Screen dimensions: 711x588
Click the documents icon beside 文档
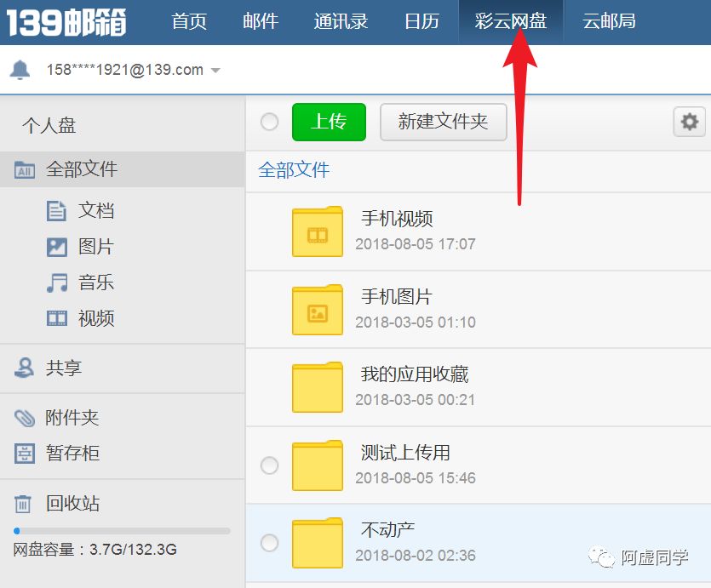pyautogui.click(x=57, y=211)
